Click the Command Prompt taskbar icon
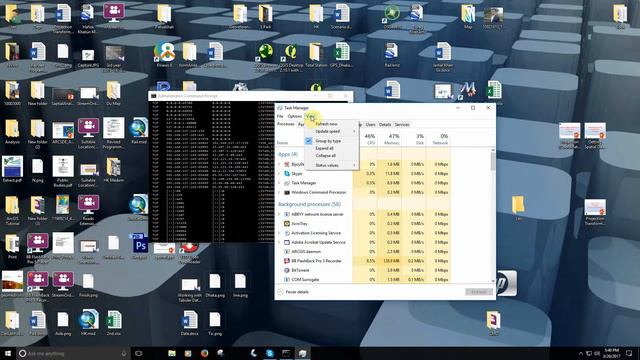This screenshot has width=640, height=360. click(286, 353)
